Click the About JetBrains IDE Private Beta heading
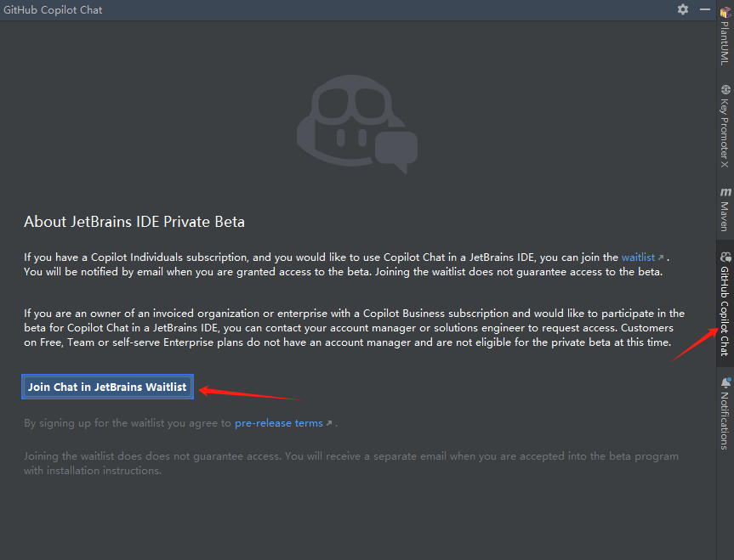The image size is (734, 560). click(134, 222)
